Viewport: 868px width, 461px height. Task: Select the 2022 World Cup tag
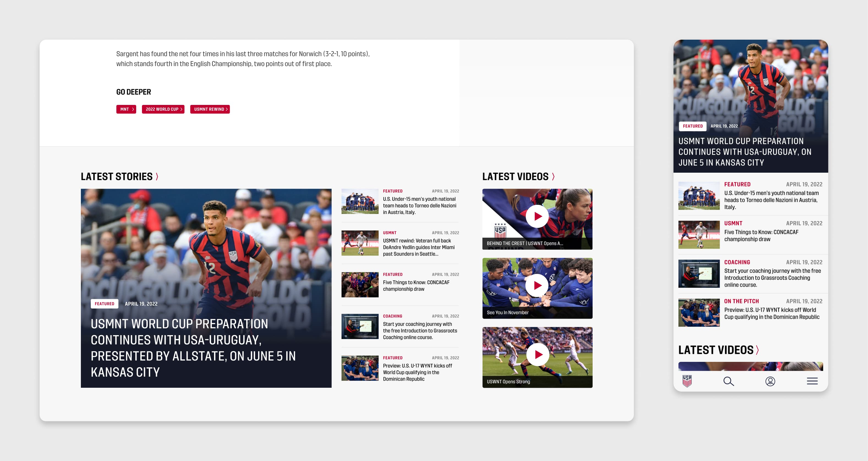coord(163,109)
